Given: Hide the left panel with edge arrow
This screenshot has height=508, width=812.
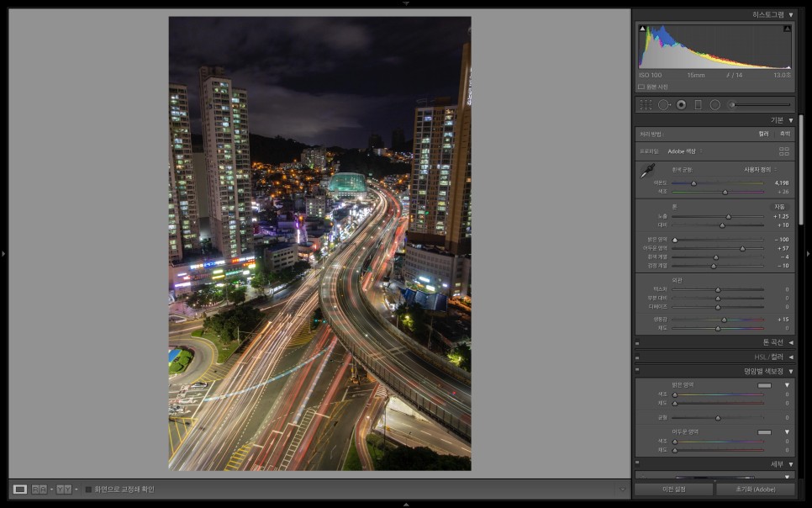Looking at the screenshot, I should coord(3,254).
